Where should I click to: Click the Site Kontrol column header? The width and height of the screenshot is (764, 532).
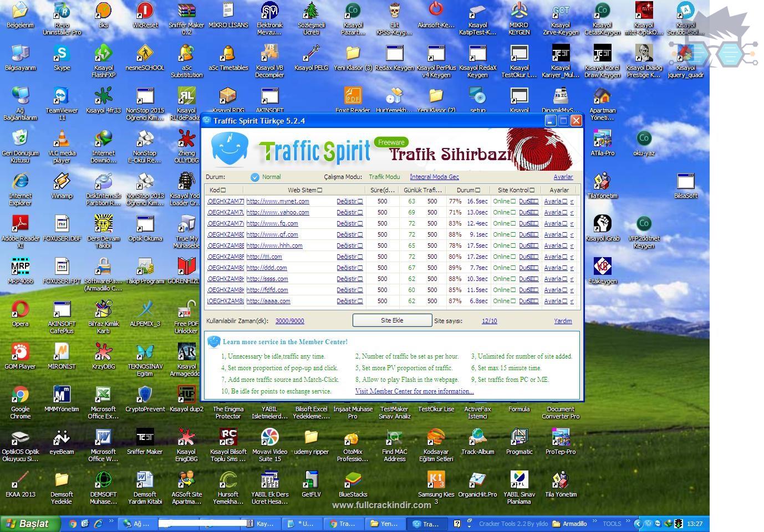516,190
